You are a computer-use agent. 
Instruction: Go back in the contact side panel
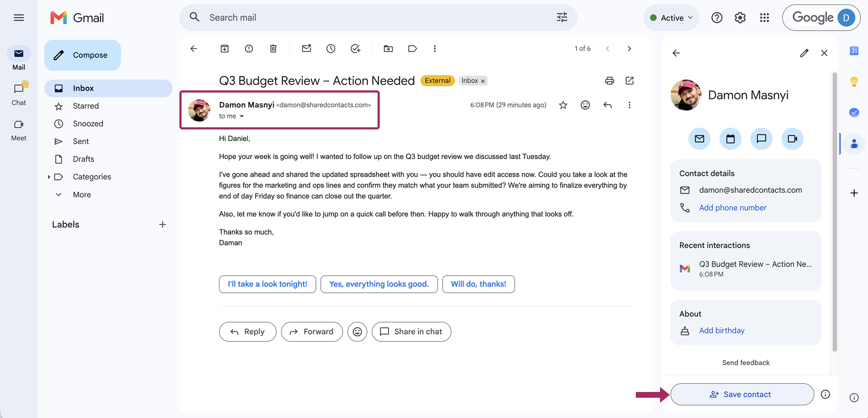coord(676,53)
